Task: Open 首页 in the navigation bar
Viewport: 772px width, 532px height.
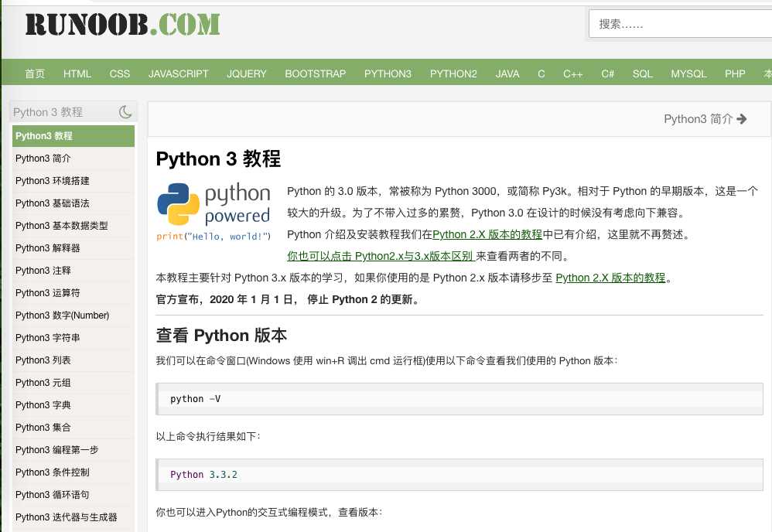Action: (x=35, y=73)
